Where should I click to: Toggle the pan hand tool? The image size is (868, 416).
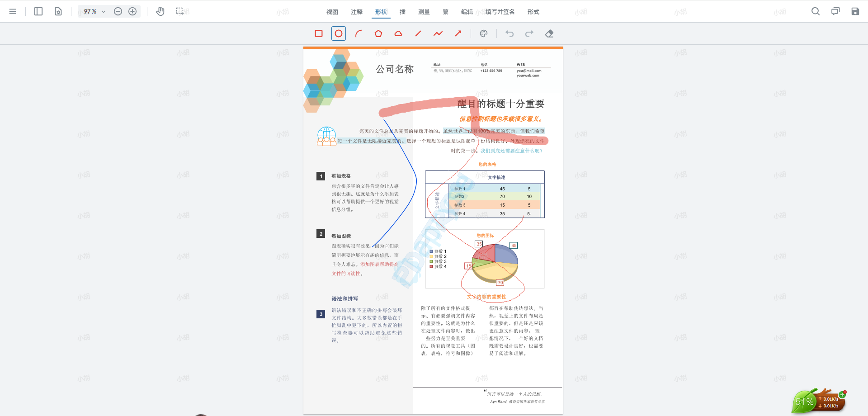[160, 11]
